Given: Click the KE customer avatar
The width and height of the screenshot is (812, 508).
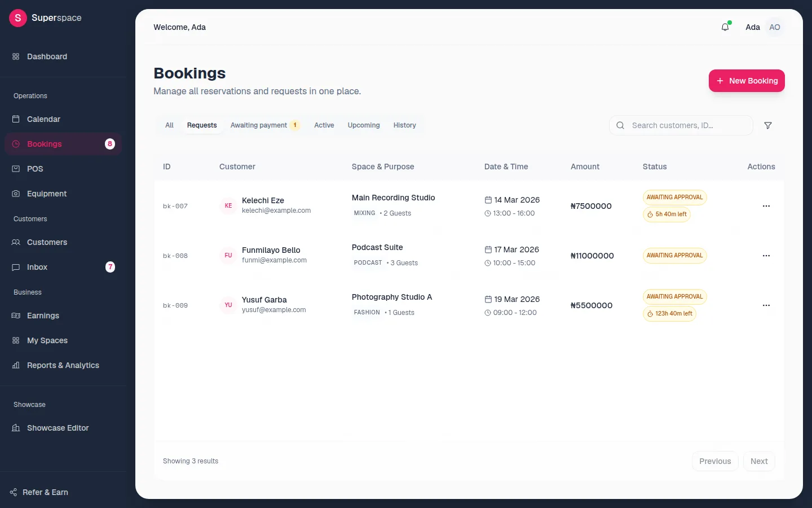Looking at the screenshot, I should click(228, 206).
